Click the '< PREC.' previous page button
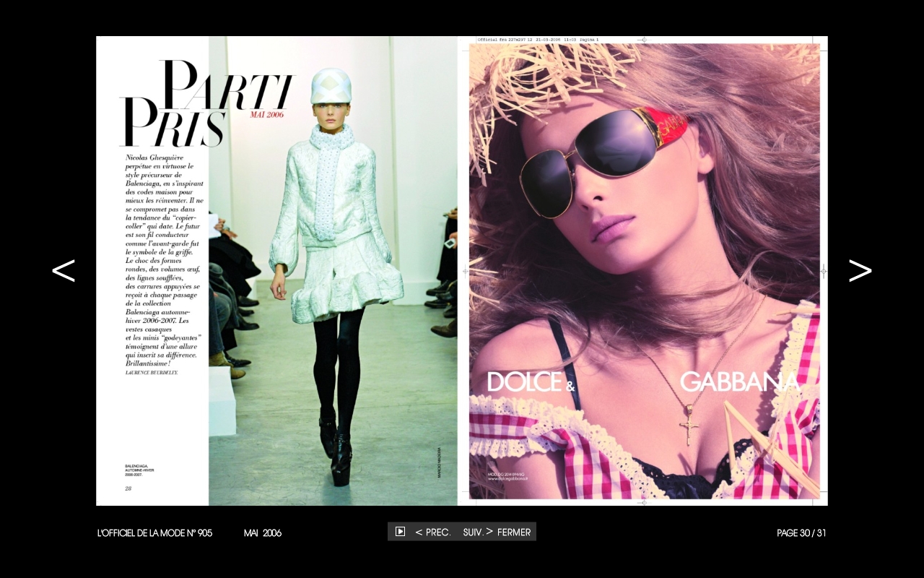 433,532
